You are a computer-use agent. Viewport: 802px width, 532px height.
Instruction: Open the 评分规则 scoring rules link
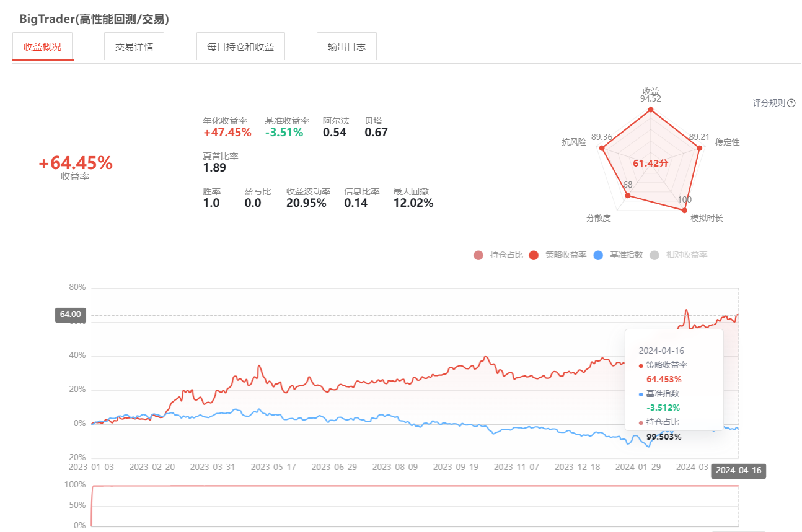(x=769, y=103)
